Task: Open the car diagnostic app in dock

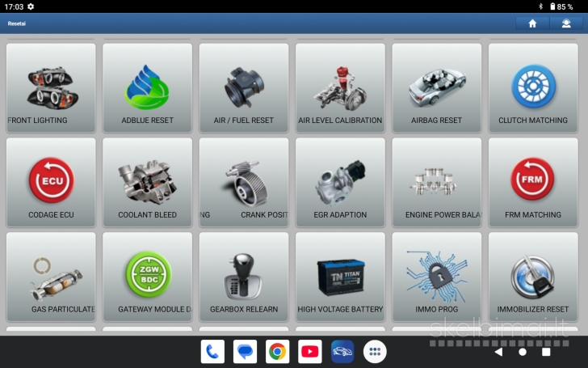Action: click(x=342, y=352)
